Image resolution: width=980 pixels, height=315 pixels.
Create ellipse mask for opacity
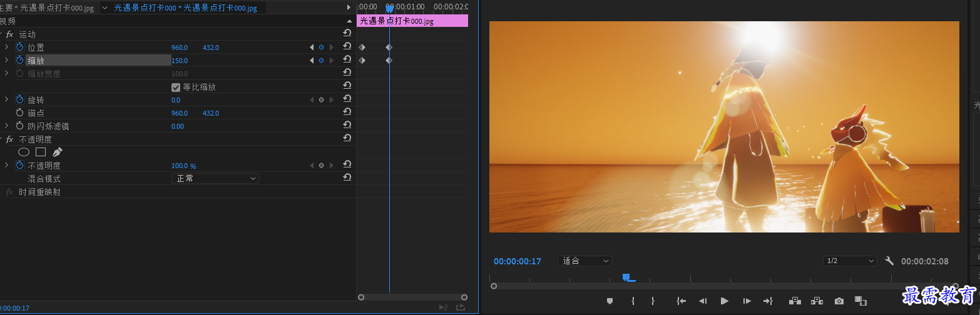tap(24, 152)
